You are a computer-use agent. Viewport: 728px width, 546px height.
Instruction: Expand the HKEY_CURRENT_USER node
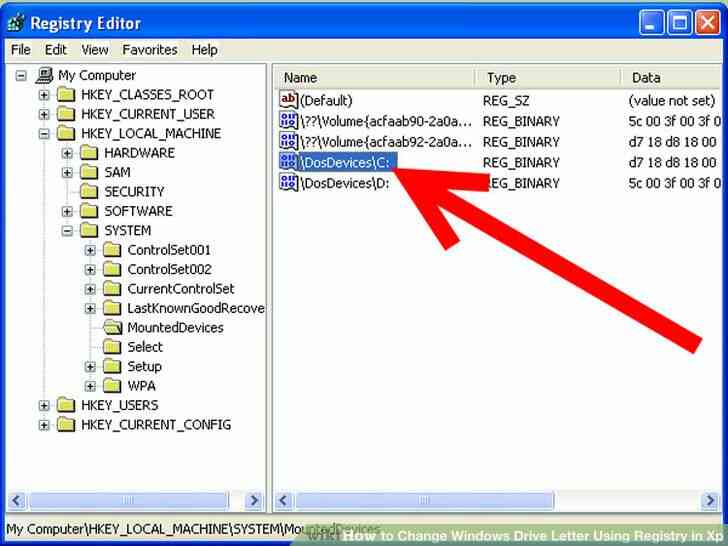click(44, 114)
